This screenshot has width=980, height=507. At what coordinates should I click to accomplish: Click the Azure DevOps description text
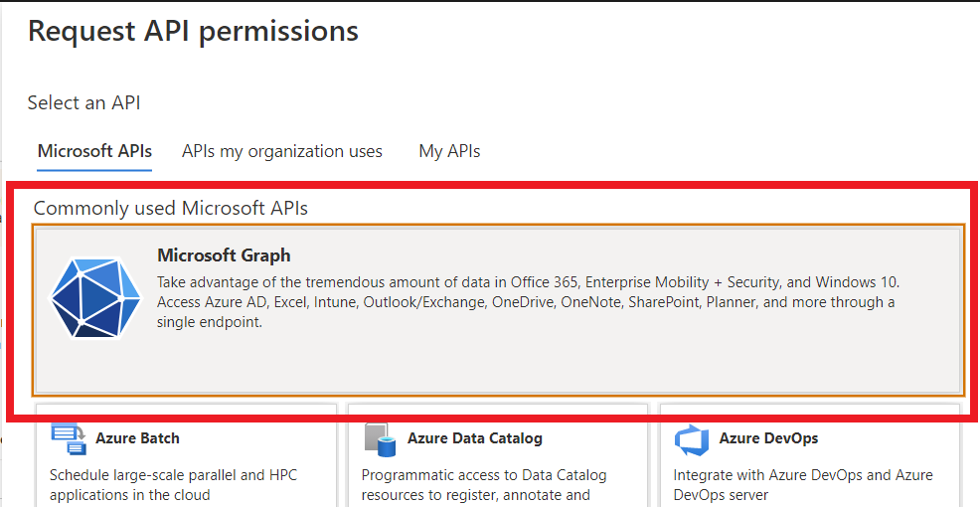pyautogui.click(x=802, y=485)
